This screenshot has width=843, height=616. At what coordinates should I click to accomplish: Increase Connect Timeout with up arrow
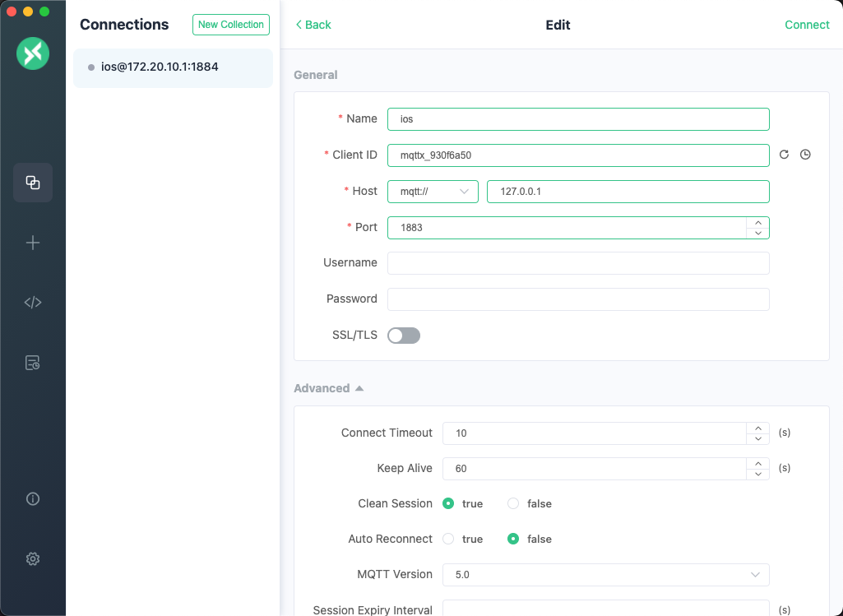pyautogui.click(x=758, y=428)
